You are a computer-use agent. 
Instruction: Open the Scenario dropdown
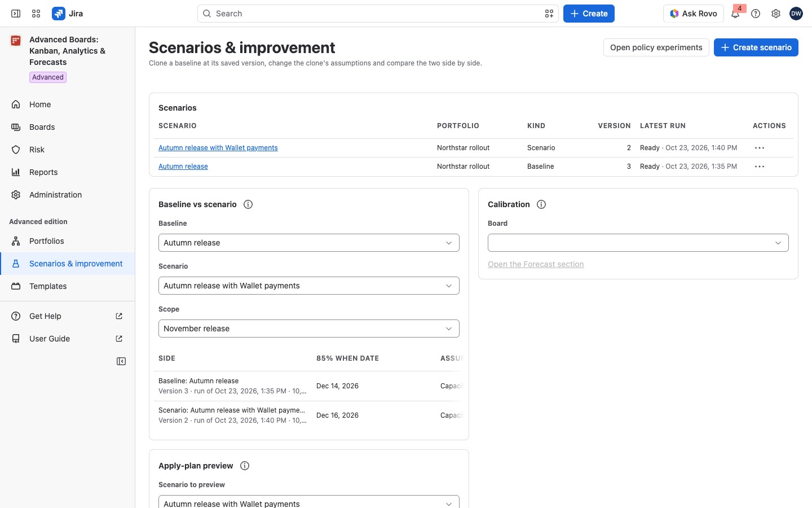(x=309, y=286)
